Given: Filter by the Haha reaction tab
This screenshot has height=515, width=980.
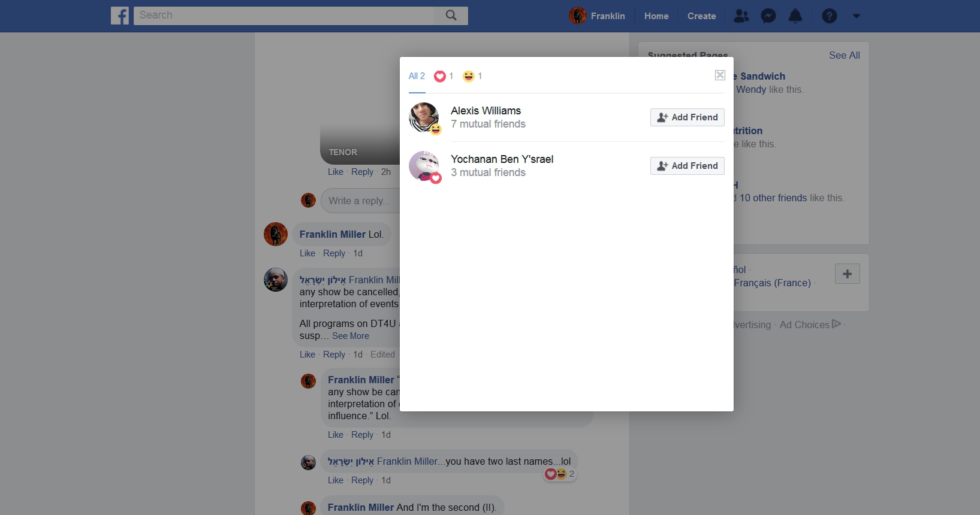Looking at the screenshot, I should [x=472, y=76].
